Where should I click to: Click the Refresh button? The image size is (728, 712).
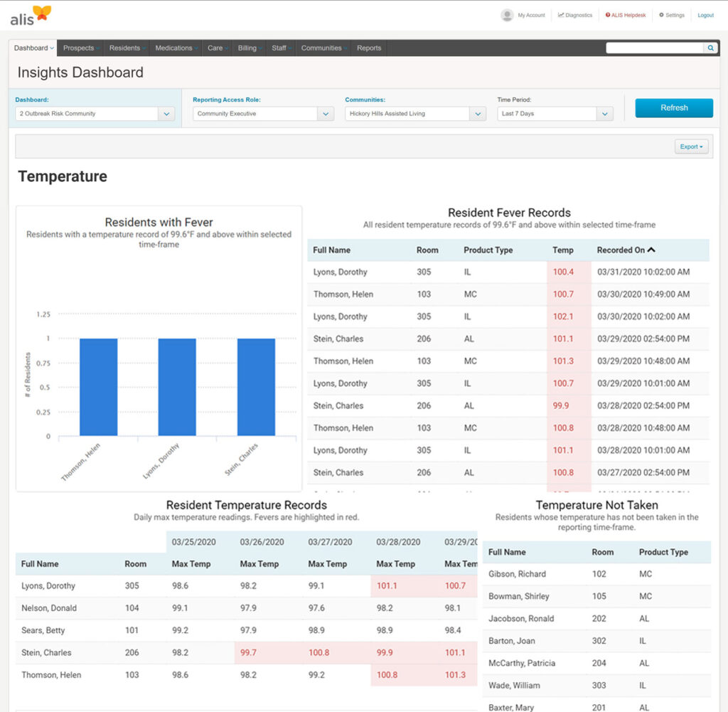coord(673,107)
